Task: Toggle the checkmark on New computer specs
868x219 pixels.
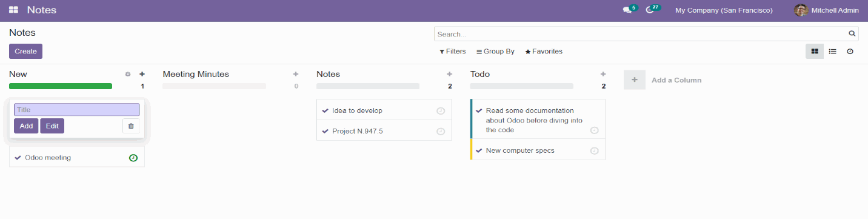Action: [x=479, y=150]
